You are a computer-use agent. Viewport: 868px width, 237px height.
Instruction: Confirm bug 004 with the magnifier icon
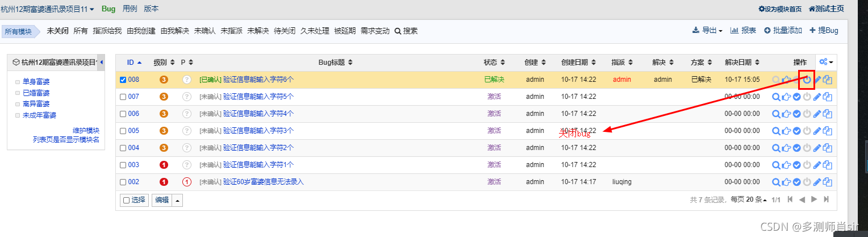[776, 148]
